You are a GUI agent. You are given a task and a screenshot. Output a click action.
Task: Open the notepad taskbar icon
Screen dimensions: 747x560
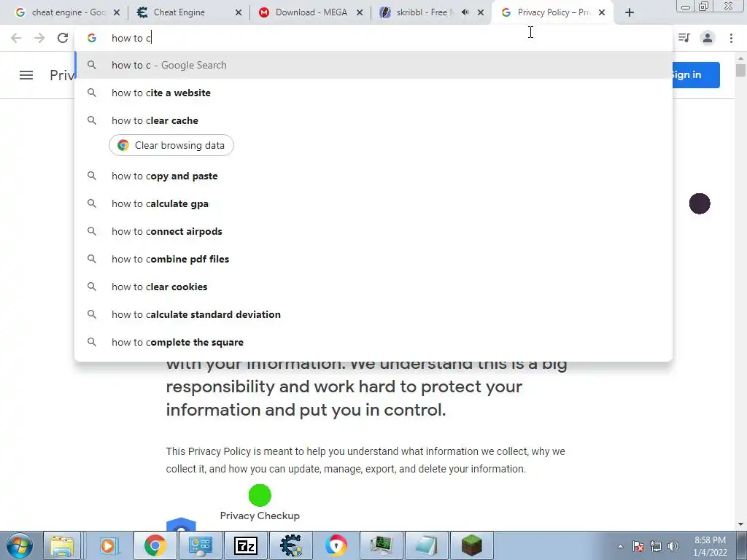click(426, 545)
